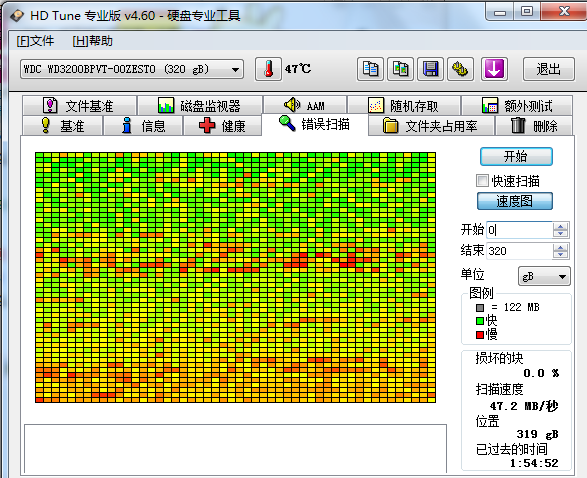Click the red 慢 legend swatch
The image size is (587, 478).
point(480,334)
